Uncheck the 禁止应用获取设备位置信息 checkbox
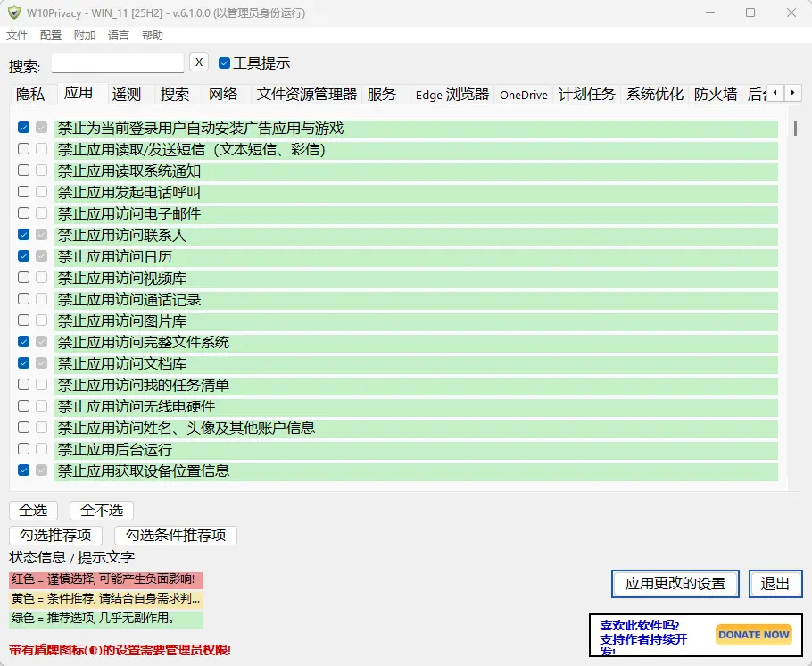This screenshot has width=812, height=666. pyautogui.click(x=23, y=470)
